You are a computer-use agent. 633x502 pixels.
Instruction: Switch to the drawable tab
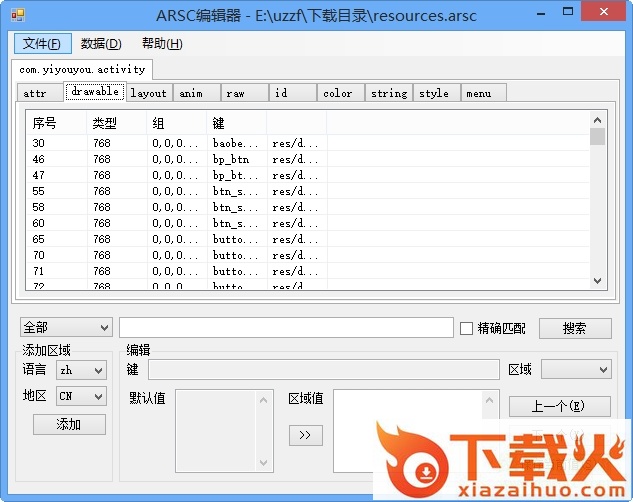click(95, 91)
